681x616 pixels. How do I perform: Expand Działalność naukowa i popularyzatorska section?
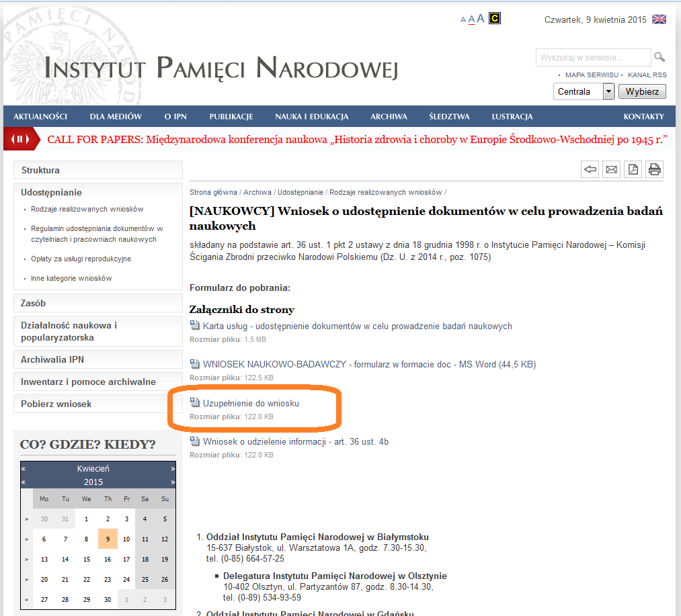pyautogui.click(x=98, y=331)
